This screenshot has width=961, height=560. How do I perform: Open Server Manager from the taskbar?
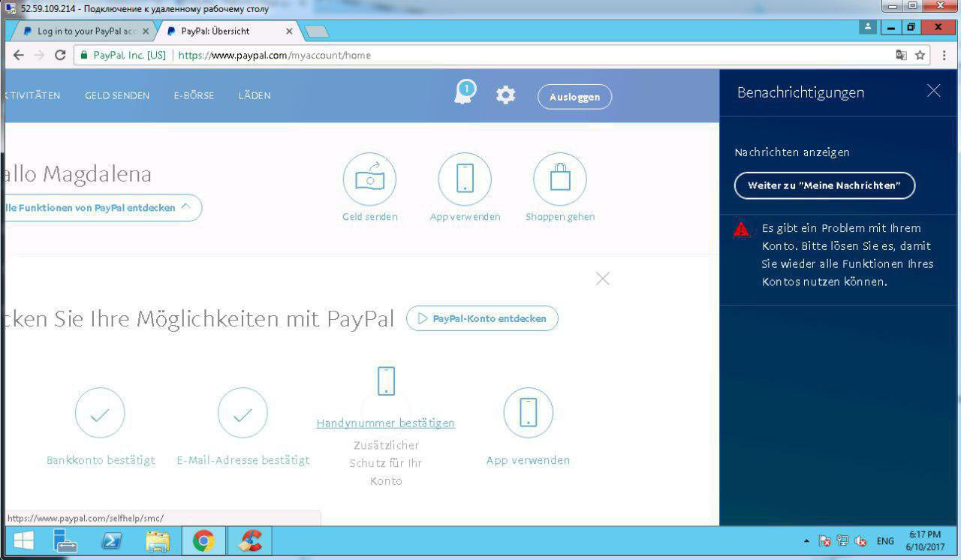click(x=66, y=540)
